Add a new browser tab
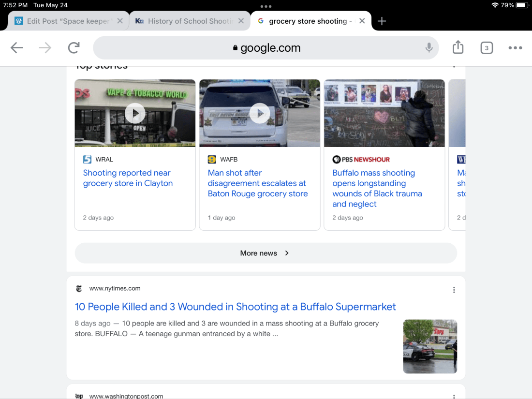 (x=382, y=21)
